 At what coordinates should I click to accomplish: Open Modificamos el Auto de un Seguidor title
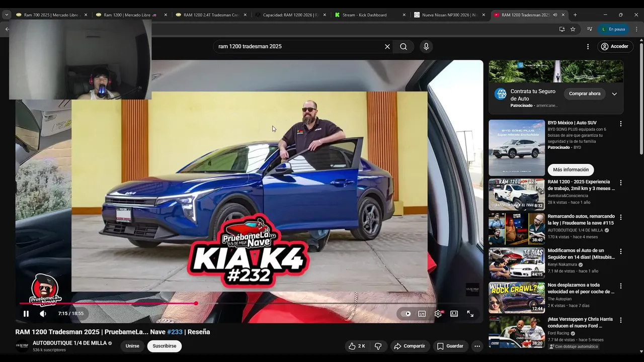click(581, 254)
